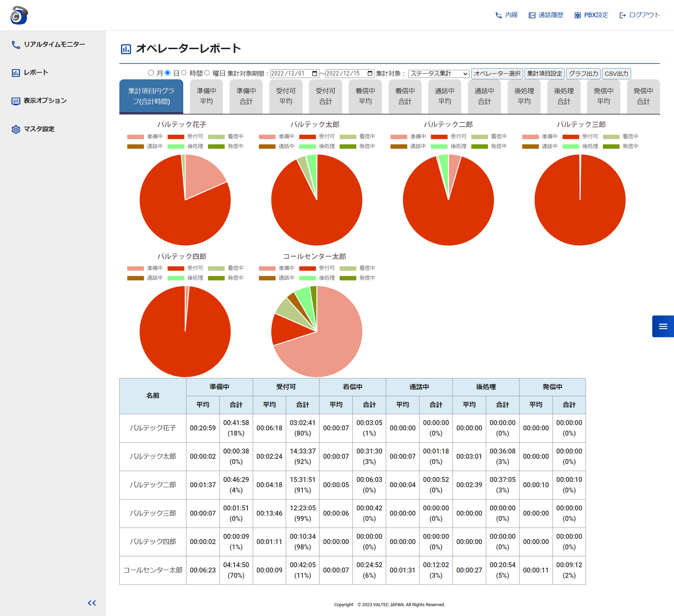Open 表示オプション in sidebar
Image resolution: width=674 pixels, height=616 pixels.
[x=45, y=101]
